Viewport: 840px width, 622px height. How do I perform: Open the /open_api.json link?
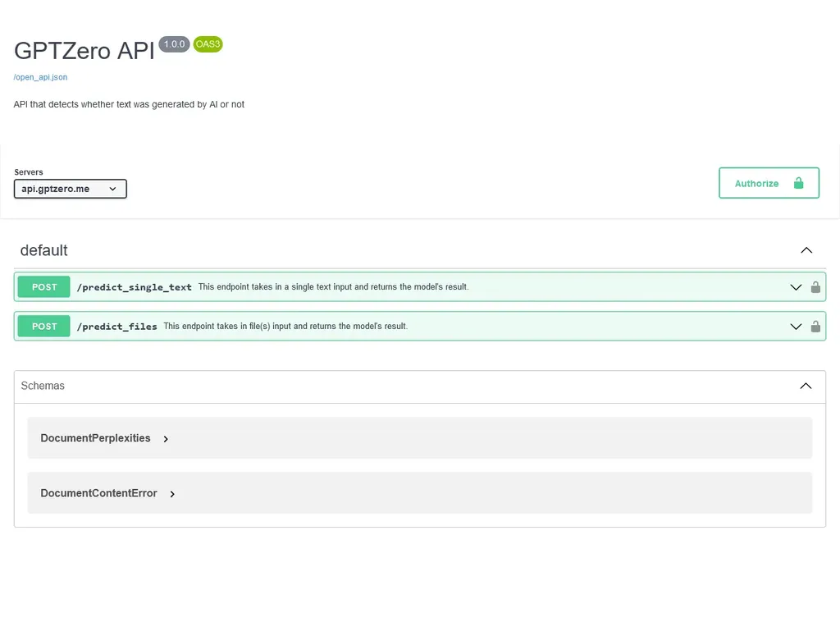click(41, 77)
